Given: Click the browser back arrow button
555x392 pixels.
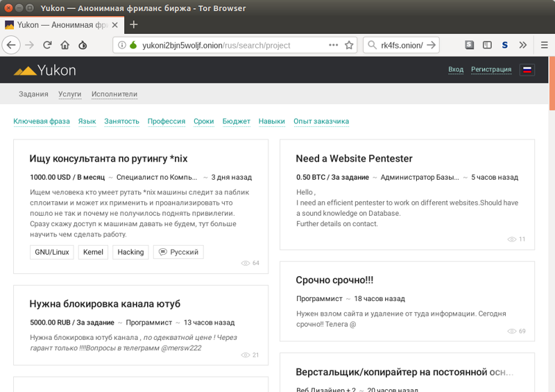Looking at the screenshot, I should (x=11, y=45).
